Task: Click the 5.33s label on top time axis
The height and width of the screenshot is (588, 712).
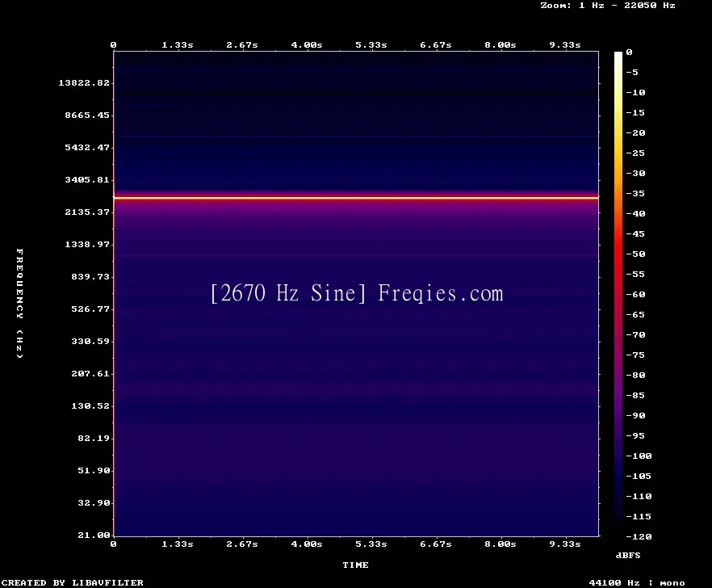Action: pyautogui.click(x=371, y=45)
